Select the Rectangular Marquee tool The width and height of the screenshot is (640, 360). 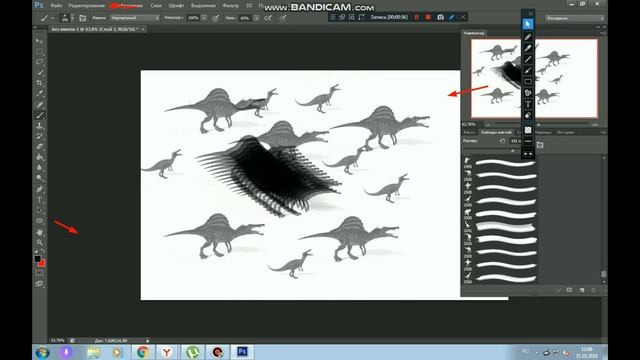coord(39,51)
